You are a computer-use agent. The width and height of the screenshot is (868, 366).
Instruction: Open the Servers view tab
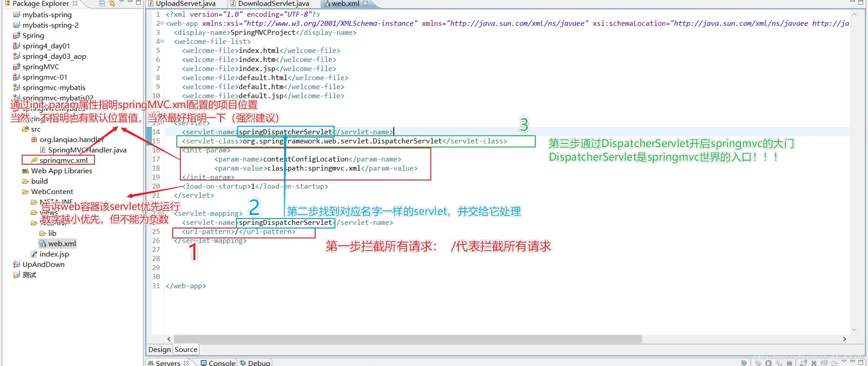coord(168,363)
